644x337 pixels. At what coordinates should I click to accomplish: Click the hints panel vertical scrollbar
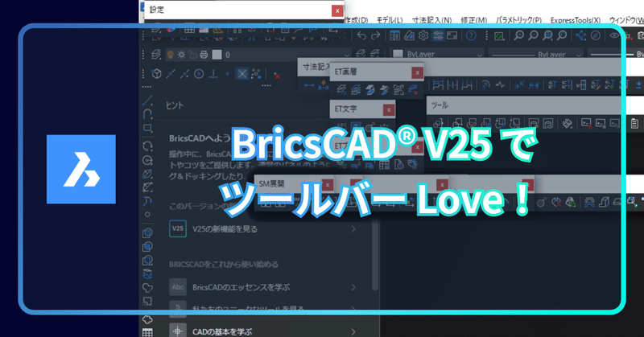(374, 254)
